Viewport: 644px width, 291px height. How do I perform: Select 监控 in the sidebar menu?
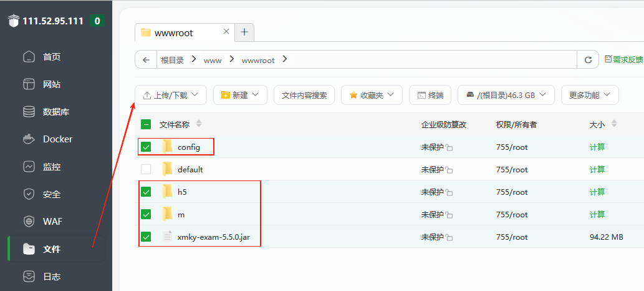pyautogui.click(x=51, y=167)
